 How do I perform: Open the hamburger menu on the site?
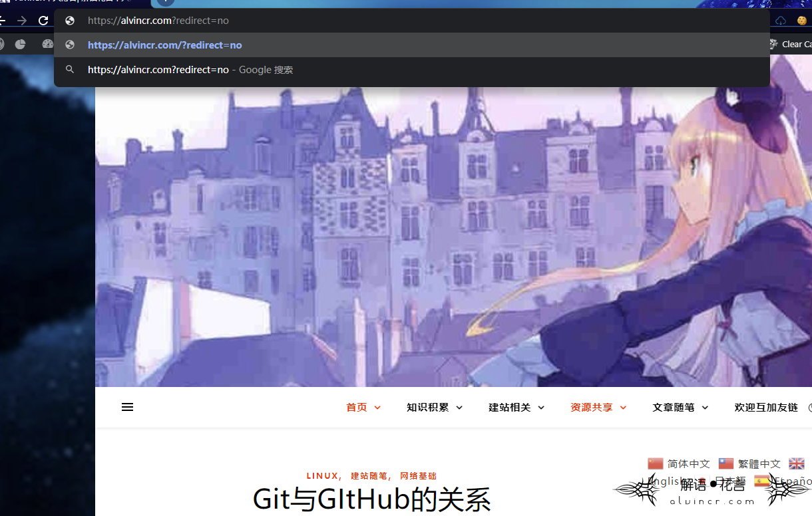pyautogui.click(x=128, y=407)
